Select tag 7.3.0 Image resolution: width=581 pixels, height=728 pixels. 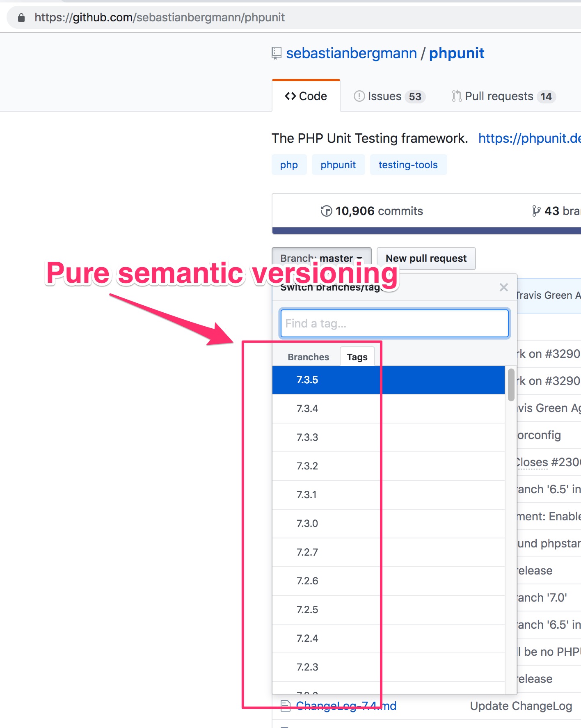click(388, 524)
